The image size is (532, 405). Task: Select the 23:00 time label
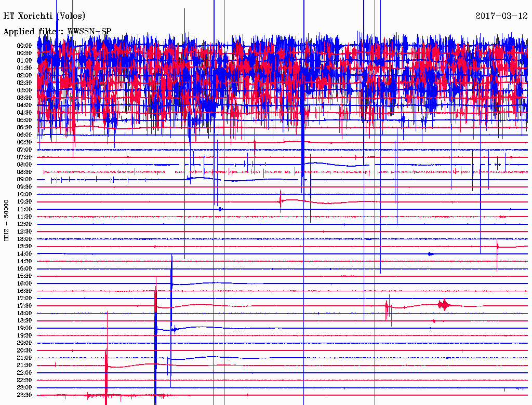[x=24, y=387]
